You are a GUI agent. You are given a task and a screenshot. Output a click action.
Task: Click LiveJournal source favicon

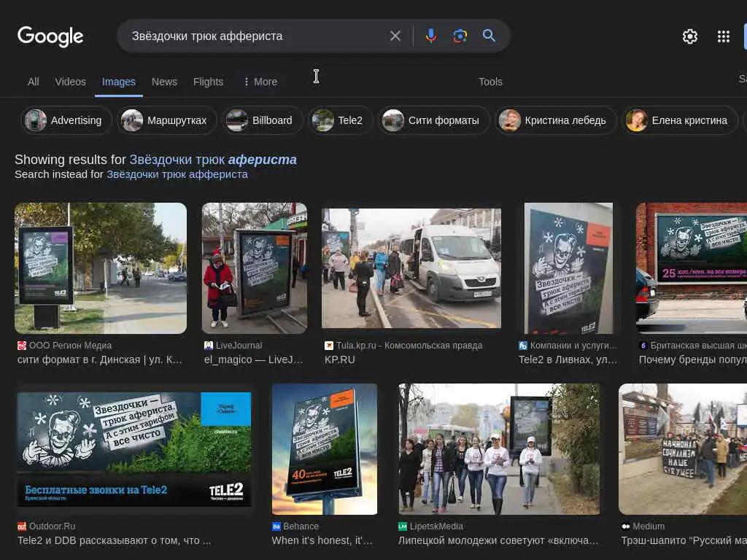[x=209, y=346]
